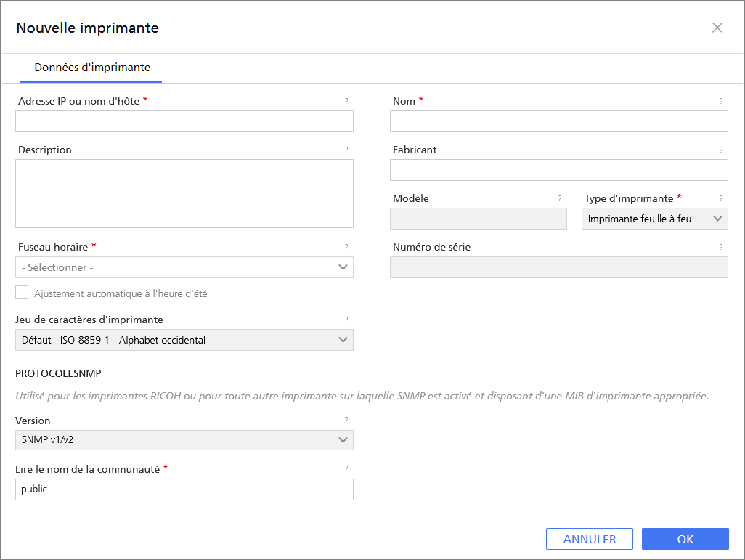
Task: Click into the Nom input field
Action: pos(559,121)
